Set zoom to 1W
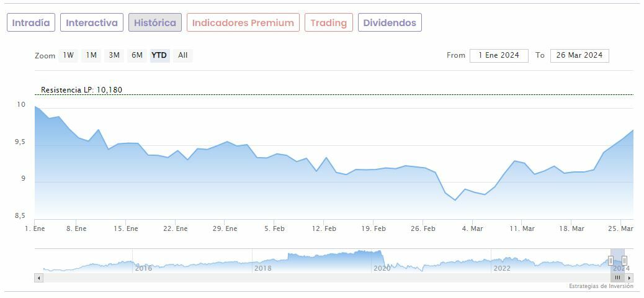This screenshot has width=644, height=298. pos(68,55)
